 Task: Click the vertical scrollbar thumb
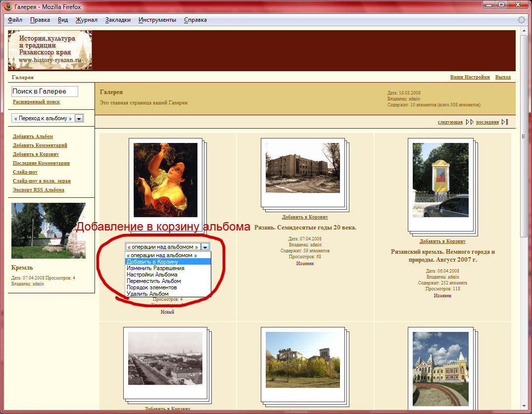[x=524, y=137]
